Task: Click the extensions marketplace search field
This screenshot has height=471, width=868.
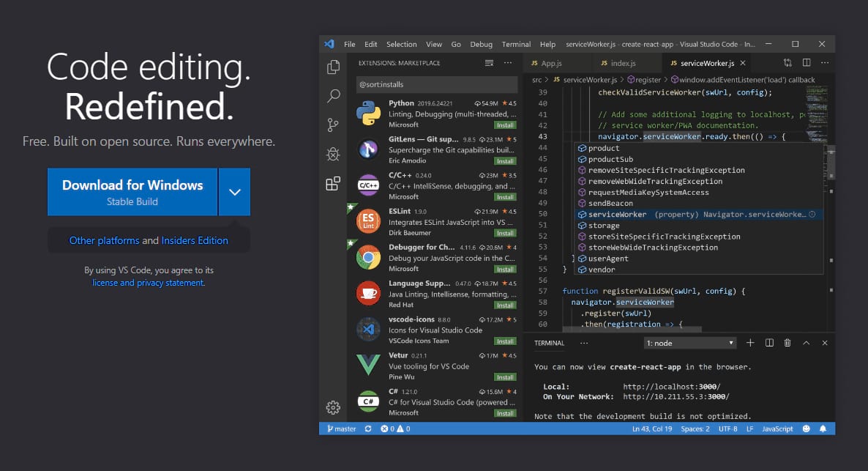Action: click(436, 84)
